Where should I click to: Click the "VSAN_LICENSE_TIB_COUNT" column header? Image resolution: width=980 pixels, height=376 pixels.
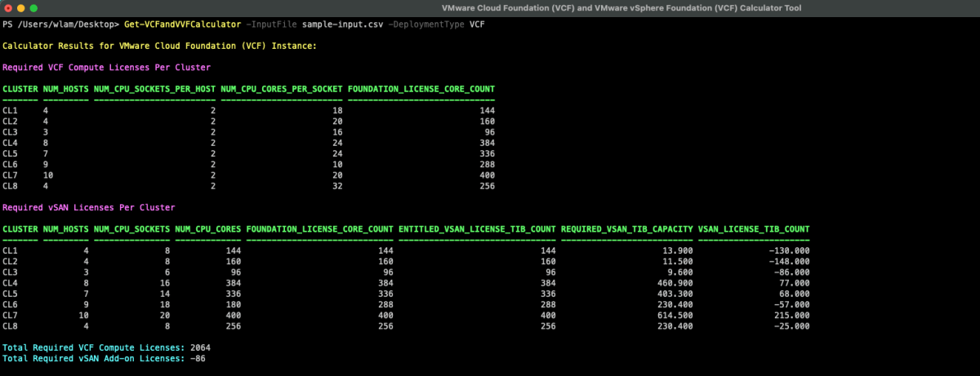(x=754, y=229)
